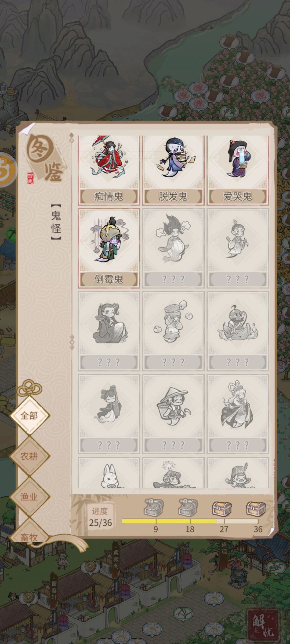Switch to the 农耕 category tab

(29, 456)
